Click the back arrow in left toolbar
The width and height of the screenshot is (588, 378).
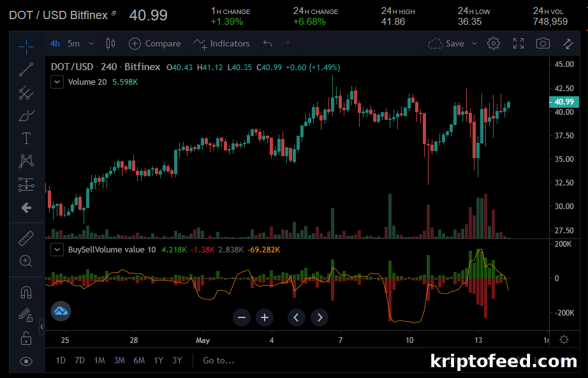coord(26,208)
